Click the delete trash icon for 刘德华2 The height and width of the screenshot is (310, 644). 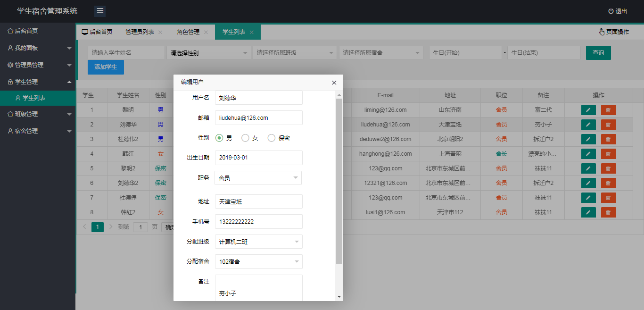tap(608, 183)
